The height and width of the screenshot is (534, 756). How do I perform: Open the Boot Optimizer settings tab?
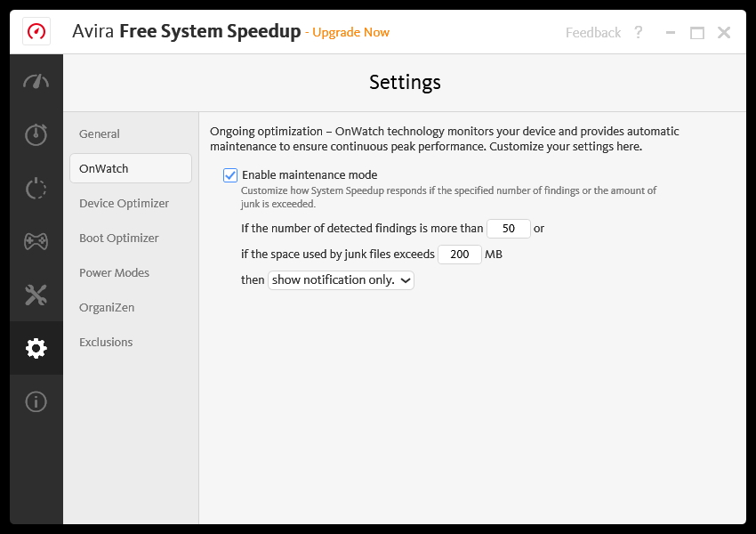pos(119,239)
